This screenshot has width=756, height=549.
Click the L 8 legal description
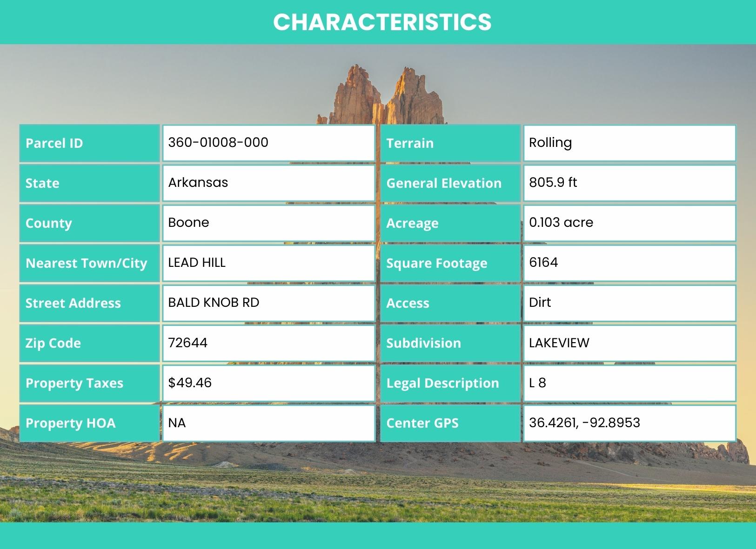(x=537, y=383)
